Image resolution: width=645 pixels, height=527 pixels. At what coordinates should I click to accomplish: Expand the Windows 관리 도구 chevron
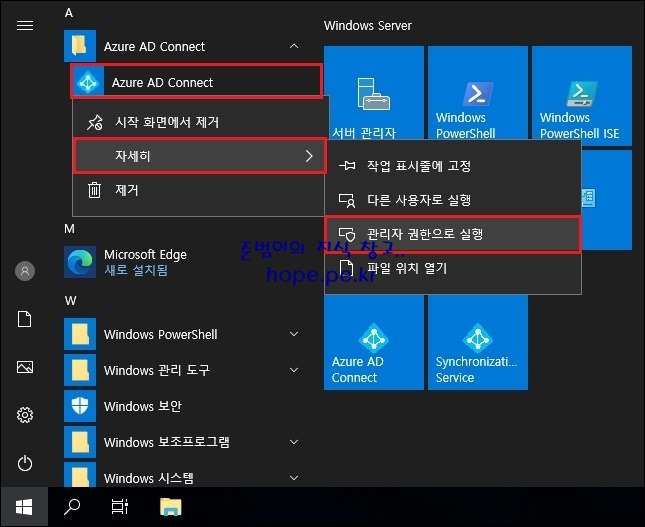294,370
